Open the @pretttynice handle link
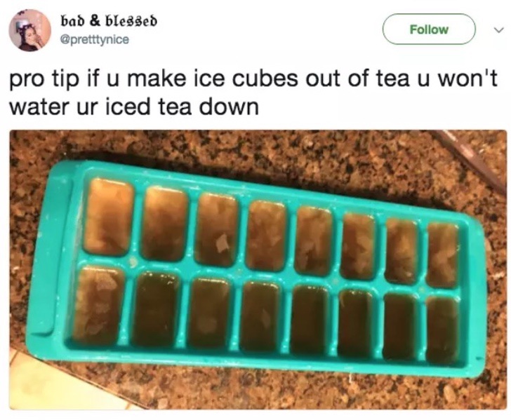The width and height of the screenshot is (511, 420). coord(95,40)
